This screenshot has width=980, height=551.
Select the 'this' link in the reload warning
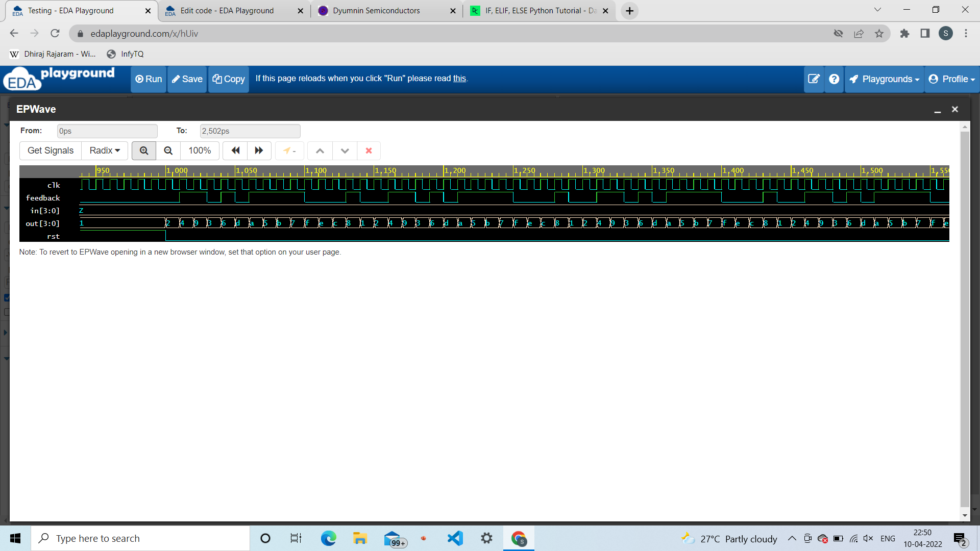click(459, 78)
